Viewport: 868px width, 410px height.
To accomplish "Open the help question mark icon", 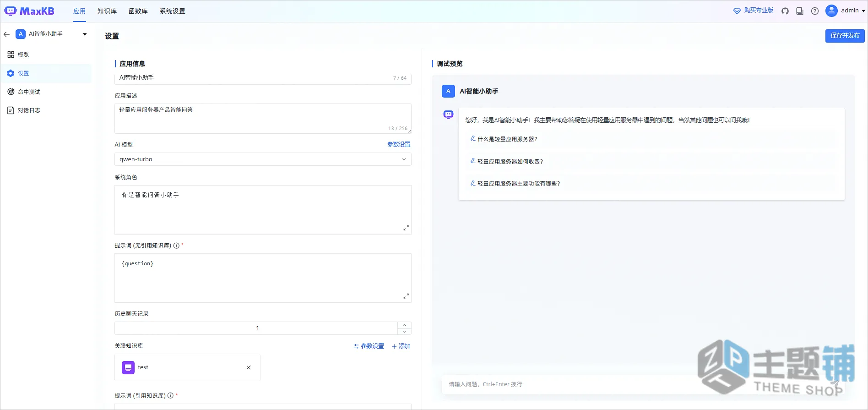I will pos(815,11).
